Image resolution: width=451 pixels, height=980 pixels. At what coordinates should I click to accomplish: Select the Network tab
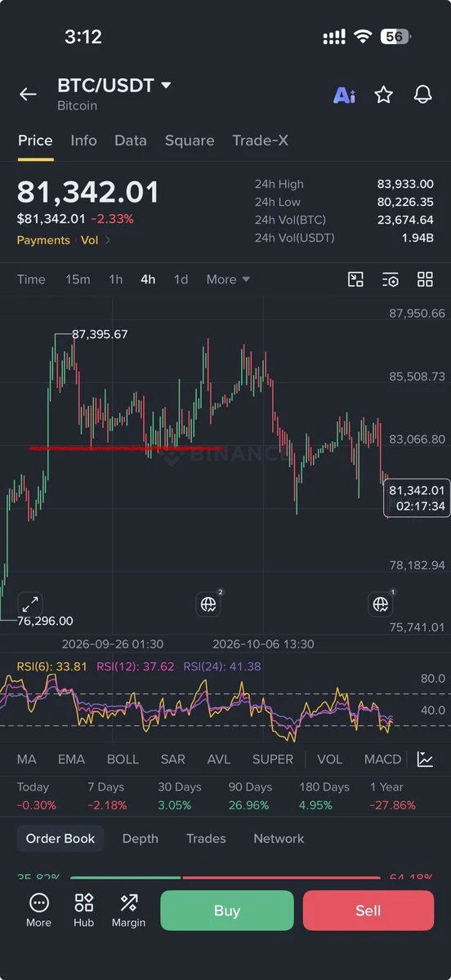[x=279, y=839]
